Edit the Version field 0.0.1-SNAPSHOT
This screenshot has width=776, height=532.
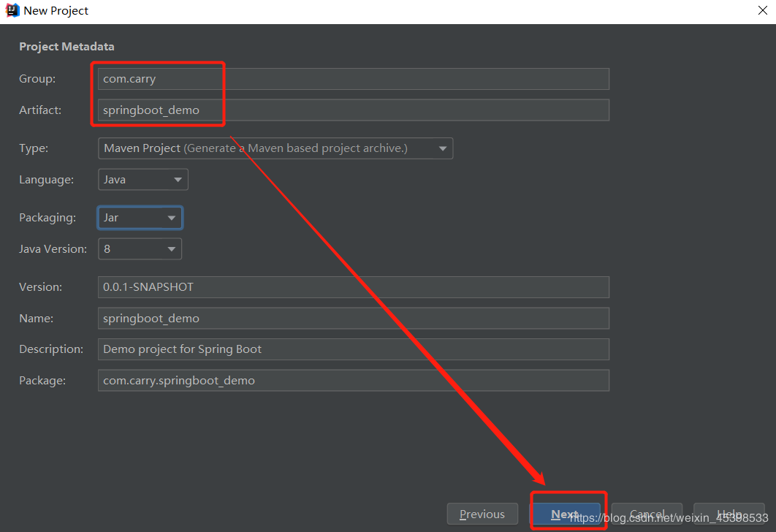[354, 287]
